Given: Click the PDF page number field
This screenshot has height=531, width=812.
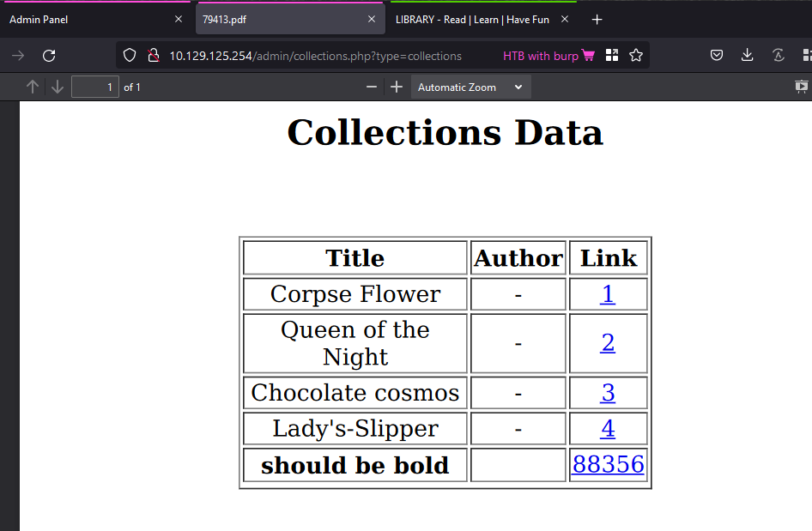Looking at the screenshot, I should [x=94, y=87].
